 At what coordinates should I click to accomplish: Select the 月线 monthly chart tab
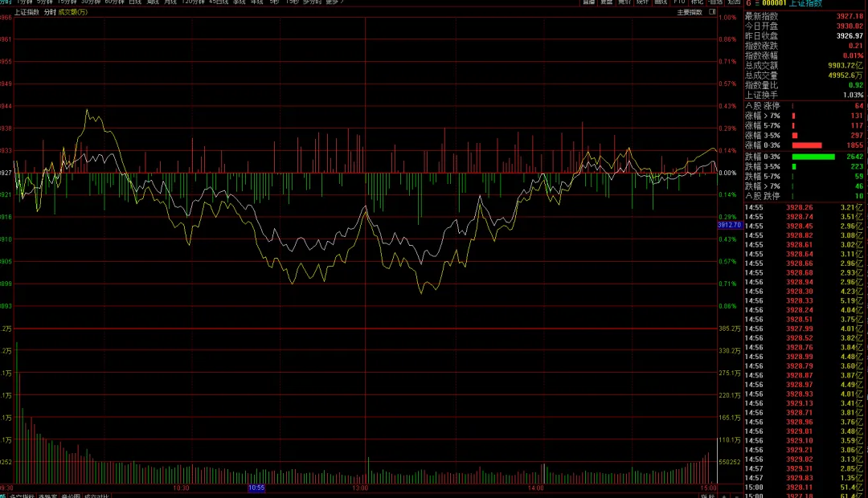(170, 2)
